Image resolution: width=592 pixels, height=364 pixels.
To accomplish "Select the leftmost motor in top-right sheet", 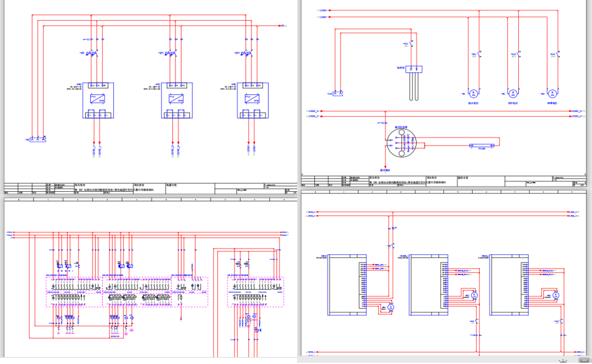I will tap(474, 94).
